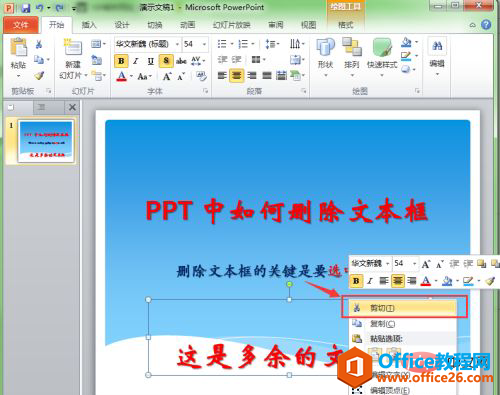Click the Distributed alignment icon in Paragraph group

(281, 76)
